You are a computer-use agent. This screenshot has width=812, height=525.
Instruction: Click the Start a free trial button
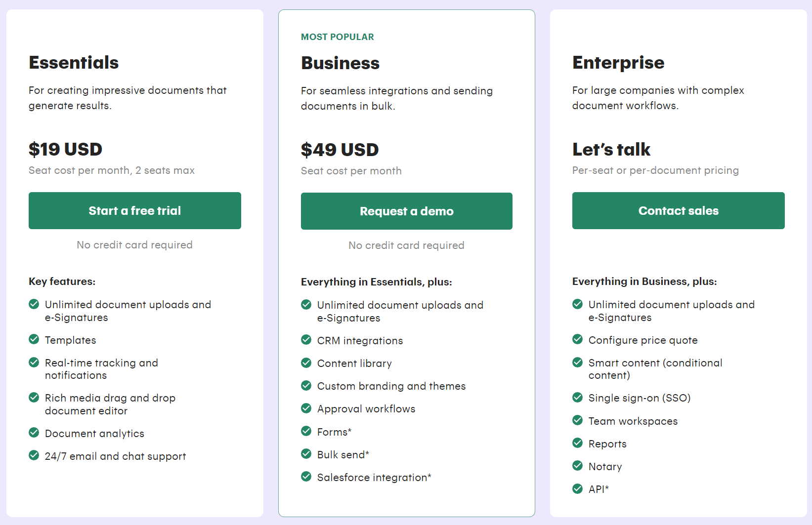pos(134,211)
